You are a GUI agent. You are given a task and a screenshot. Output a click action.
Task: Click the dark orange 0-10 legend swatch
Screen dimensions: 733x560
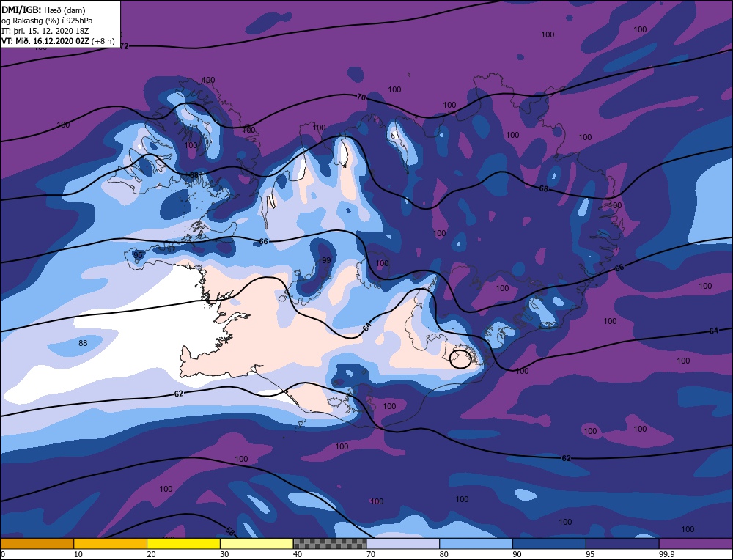point(37,544)
